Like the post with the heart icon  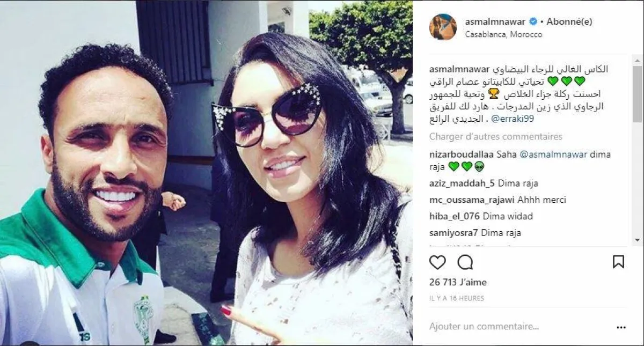point(437,262)
